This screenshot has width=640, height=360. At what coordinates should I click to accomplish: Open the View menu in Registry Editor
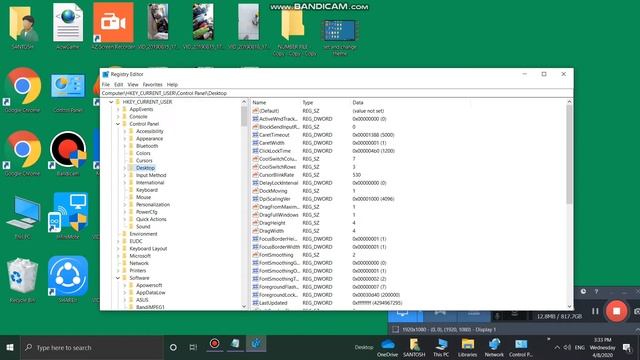[133, 84]
